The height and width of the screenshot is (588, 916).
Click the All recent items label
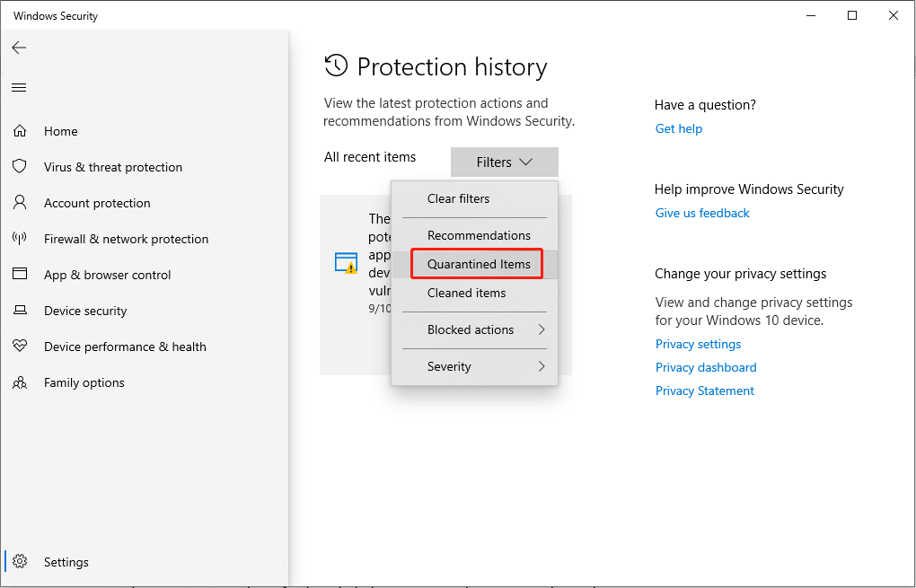[x=370, y=157]
